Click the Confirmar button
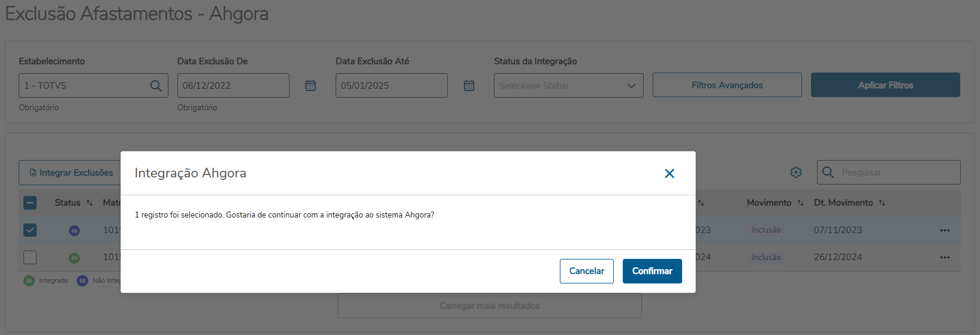The width and height of the screenshot is (980, 335). pos(652,271)
